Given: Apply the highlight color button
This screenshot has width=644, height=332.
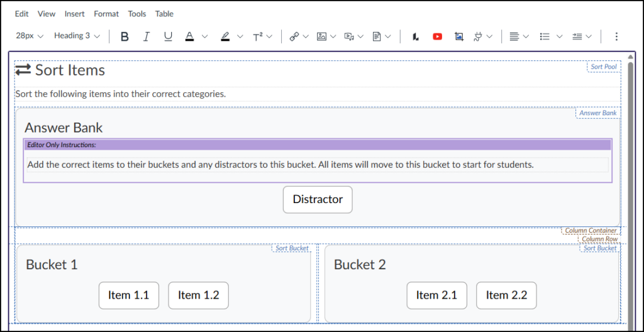Looking at the screenshot, I should click(x=225, y=36).
